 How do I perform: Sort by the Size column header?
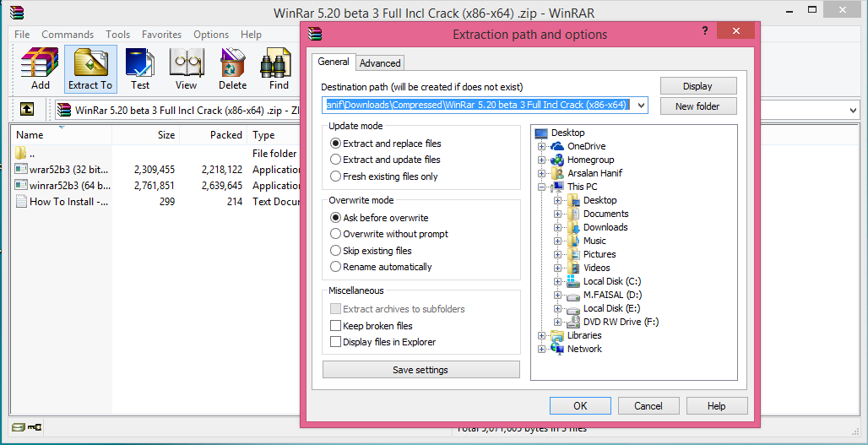[145, 135]
